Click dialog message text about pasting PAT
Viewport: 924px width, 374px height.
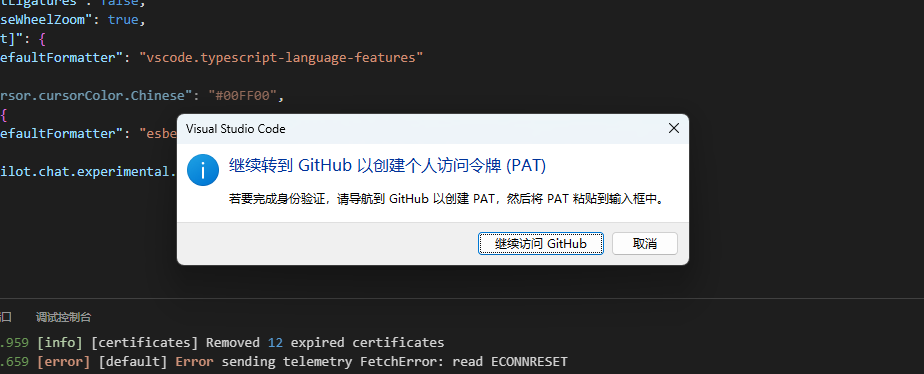tap(447, 199)
